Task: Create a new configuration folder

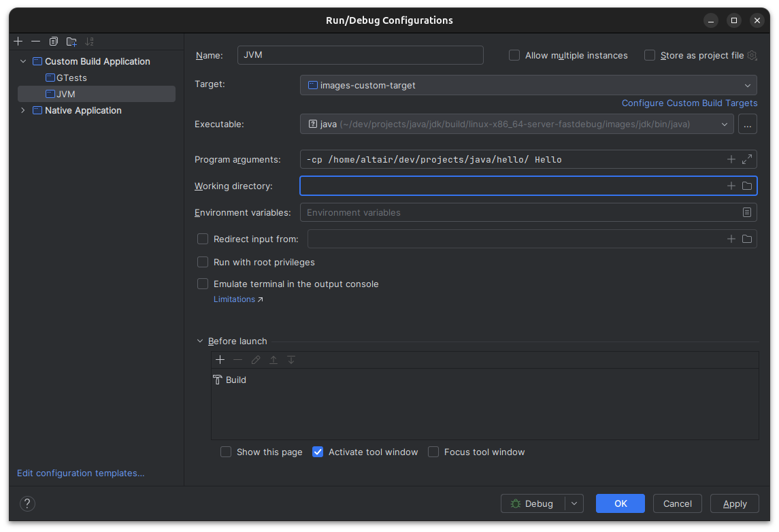Action: (x=71, y=41)
